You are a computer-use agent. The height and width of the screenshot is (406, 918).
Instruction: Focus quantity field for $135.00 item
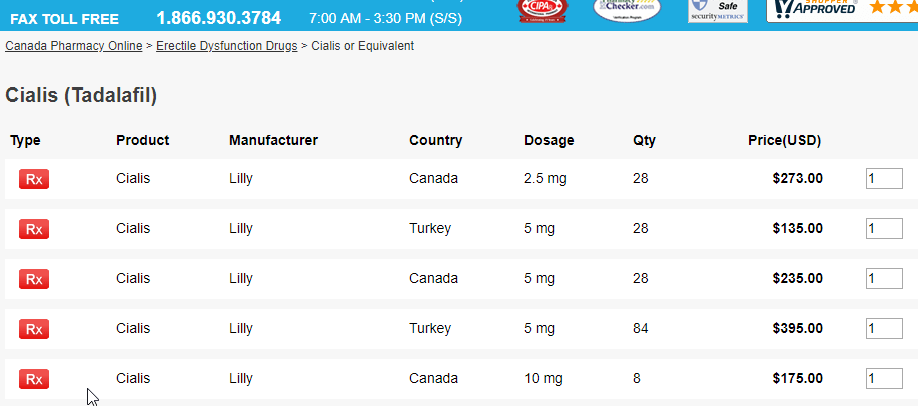[x=884, y=228]
